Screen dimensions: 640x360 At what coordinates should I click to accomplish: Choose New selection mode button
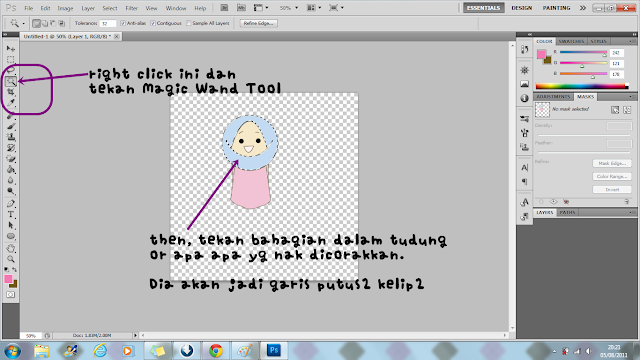click(x=37, y=23)
